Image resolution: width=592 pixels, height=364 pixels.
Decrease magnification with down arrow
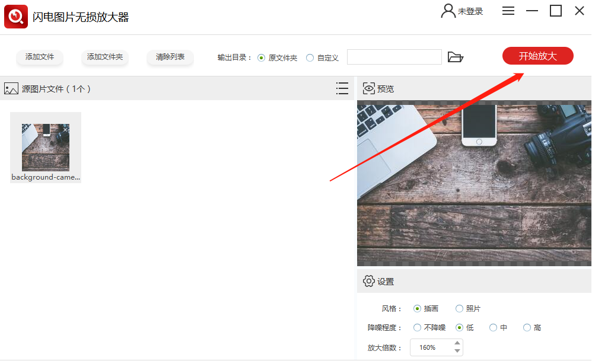tap(457, 351)
